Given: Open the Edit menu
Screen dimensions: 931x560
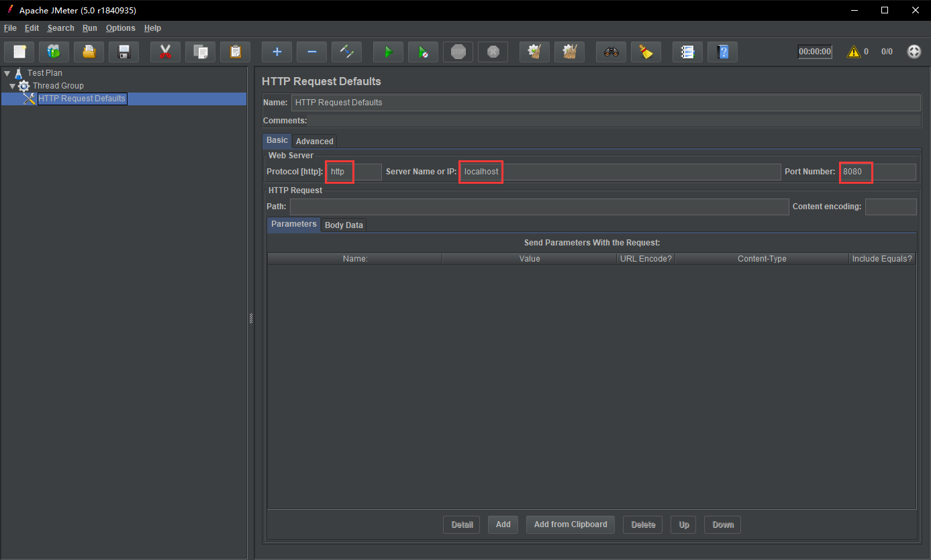Looking at the screenshot, I should pyautogui.click(x=32, y=28).
